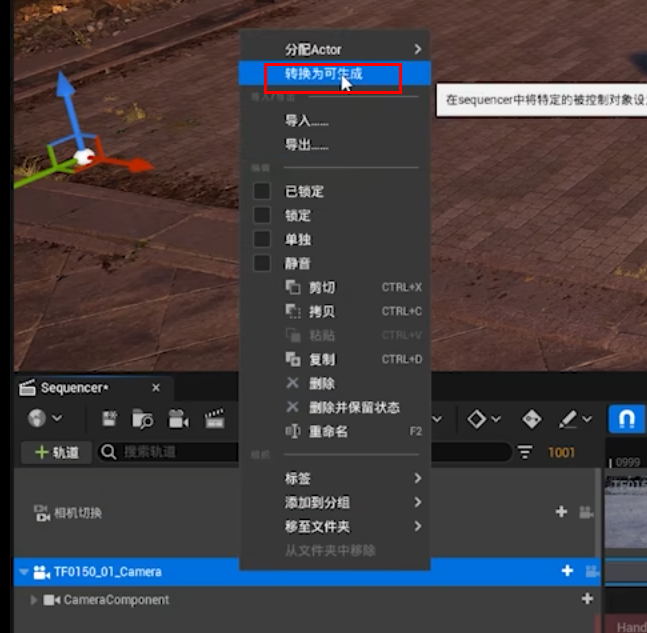Click plus on TF0150_01_Camera track
Image resolution: width=647 pixels, height=633 pixels.
(x=567, y=571)
